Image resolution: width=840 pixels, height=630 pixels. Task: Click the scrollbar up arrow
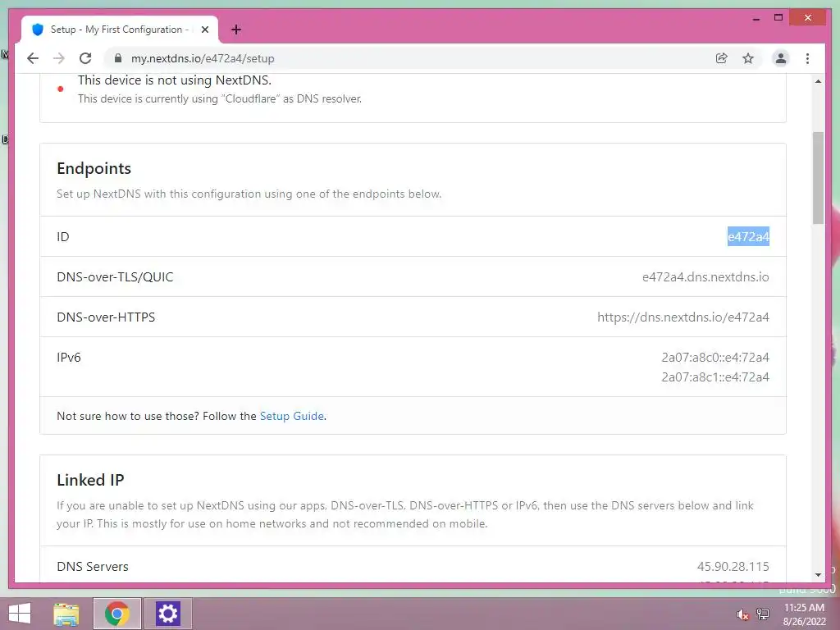(818, 81)
